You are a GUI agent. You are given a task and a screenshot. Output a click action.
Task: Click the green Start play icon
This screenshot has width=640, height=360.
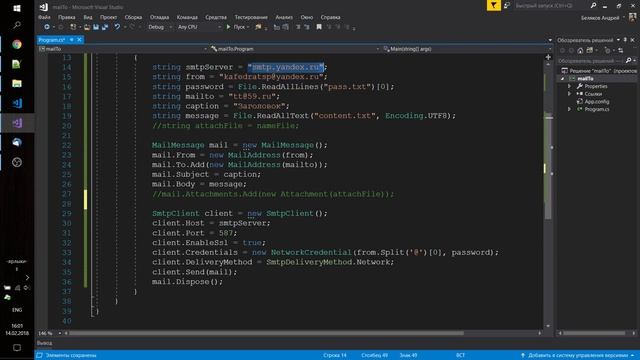228,27
